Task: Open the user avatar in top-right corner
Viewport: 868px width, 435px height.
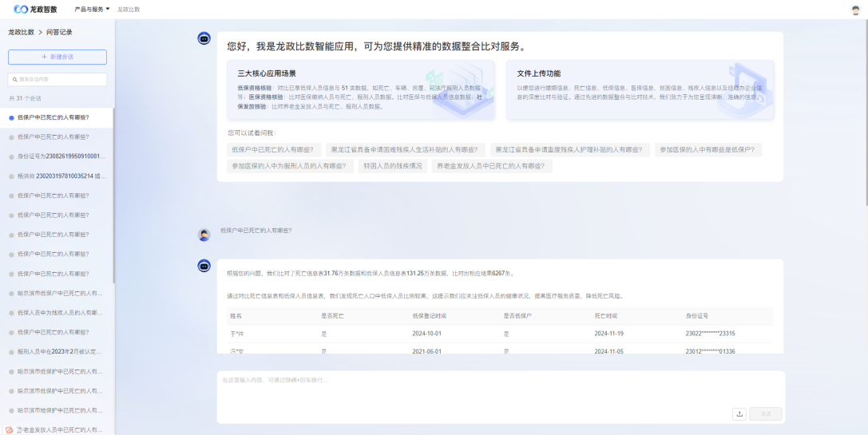Action: pos(856,10)
